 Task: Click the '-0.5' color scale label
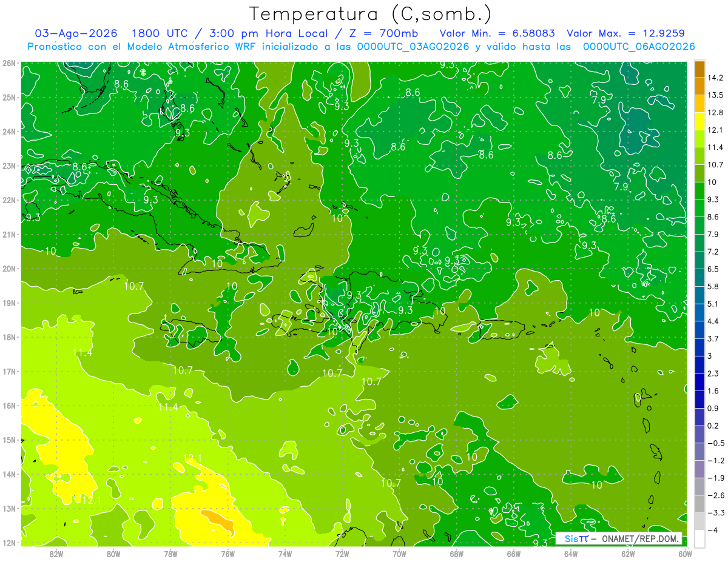pyautogui.click(x=715, y=443)
